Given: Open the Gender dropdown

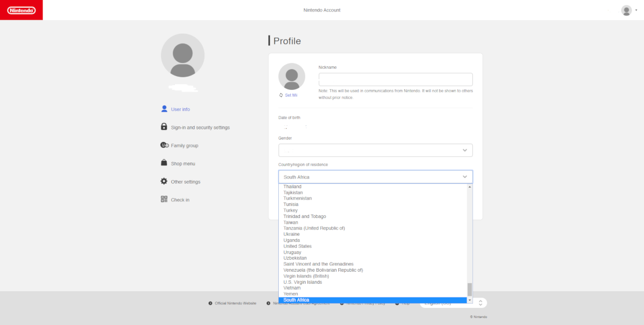Looking at the screenshot, I should (x=376, y=150).
